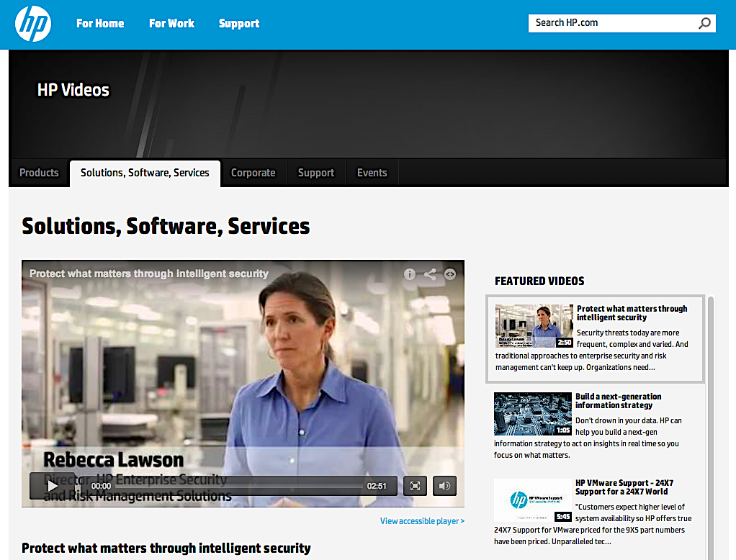This screenshot has height=560, width=736.
Task: Open the For Home menu
Action: tap(100, 24)
